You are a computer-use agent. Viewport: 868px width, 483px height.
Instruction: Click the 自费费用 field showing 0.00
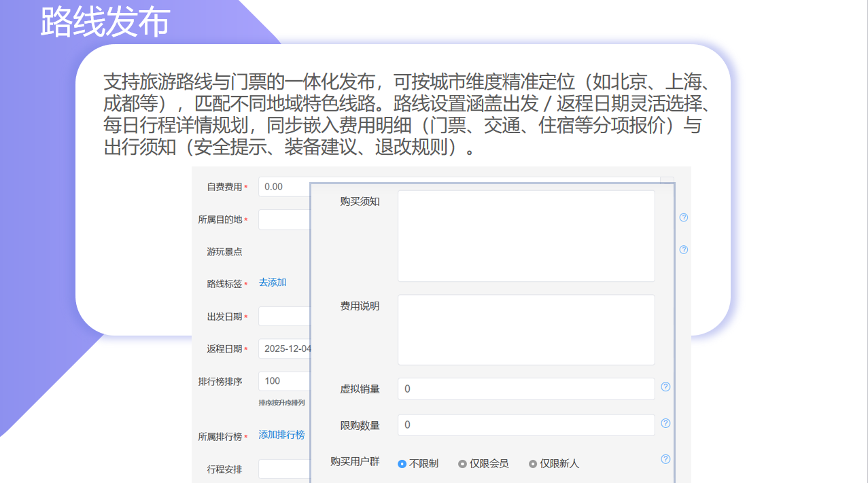284,186
